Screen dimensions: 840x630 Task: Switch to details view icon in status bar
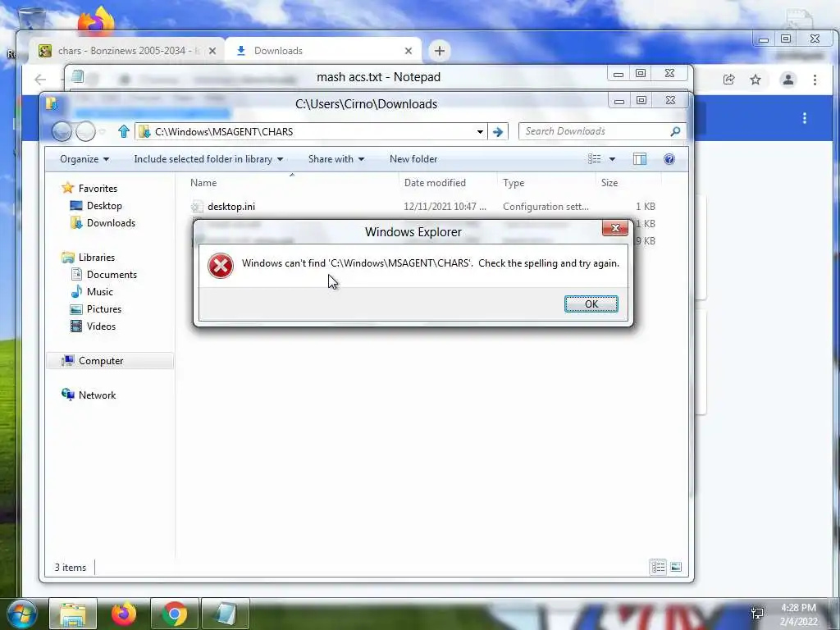658,567
